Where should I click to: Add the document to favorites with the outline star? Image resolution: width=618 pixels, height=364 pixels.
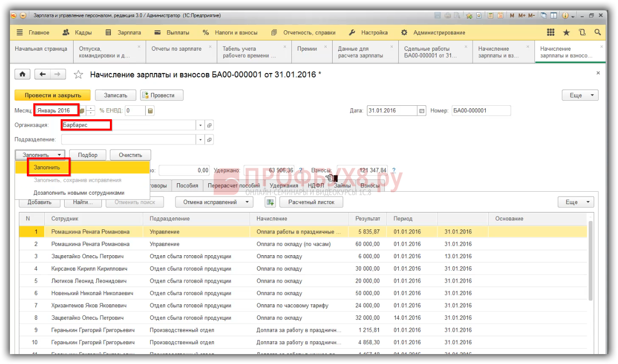click(78, 75)
